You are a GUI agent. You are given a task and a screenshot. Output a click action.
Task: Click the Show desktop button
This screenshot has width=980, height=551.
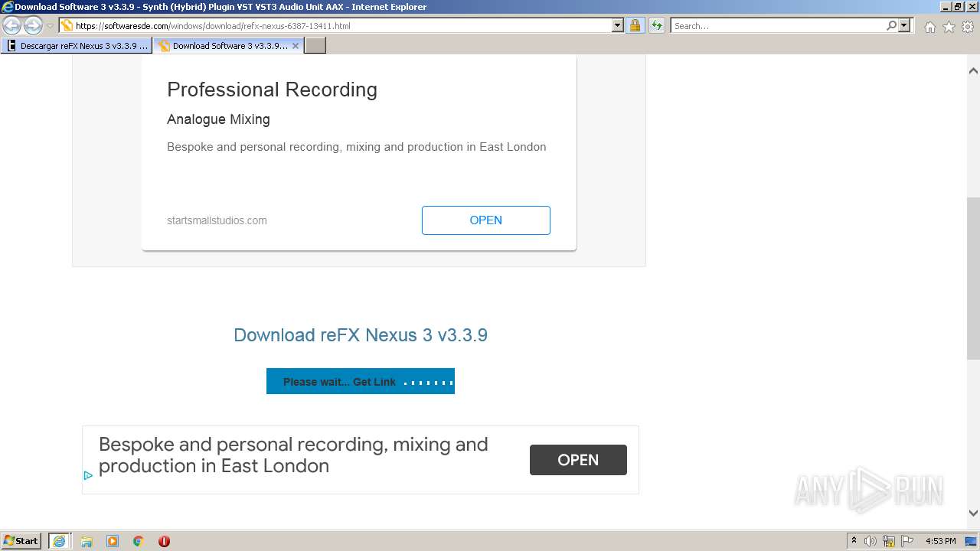pos(972,541)
